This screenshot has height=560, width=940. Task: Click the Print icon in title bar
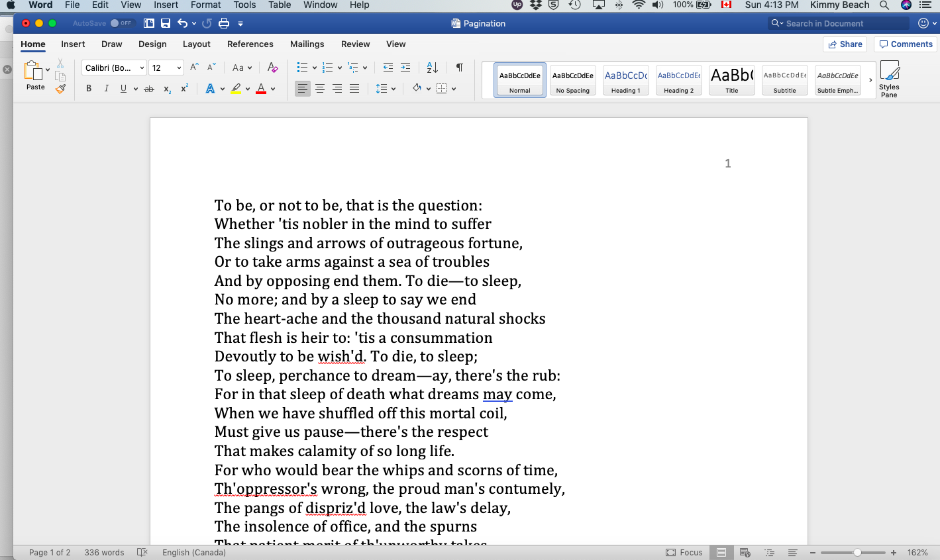[x=224, y=23]
